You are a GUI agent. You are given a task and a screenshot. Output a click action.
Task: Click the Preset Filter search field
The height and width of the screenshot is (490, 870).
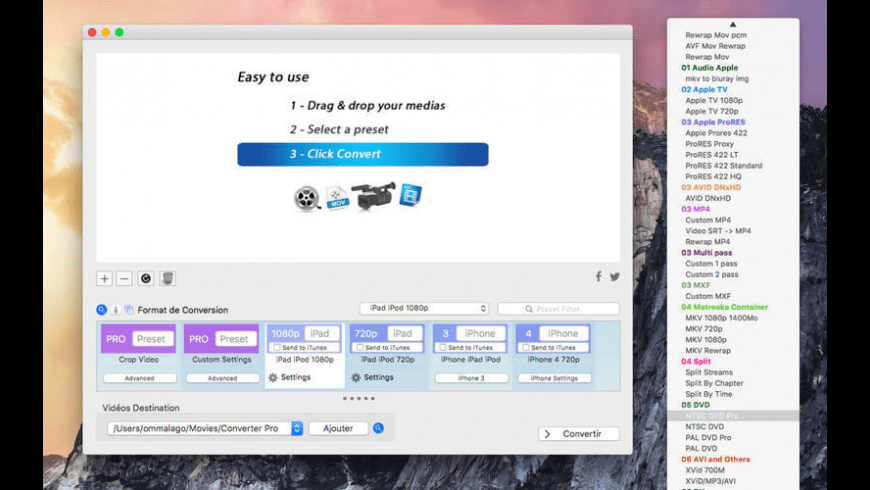pyautogui.click(x=558, y=309)
